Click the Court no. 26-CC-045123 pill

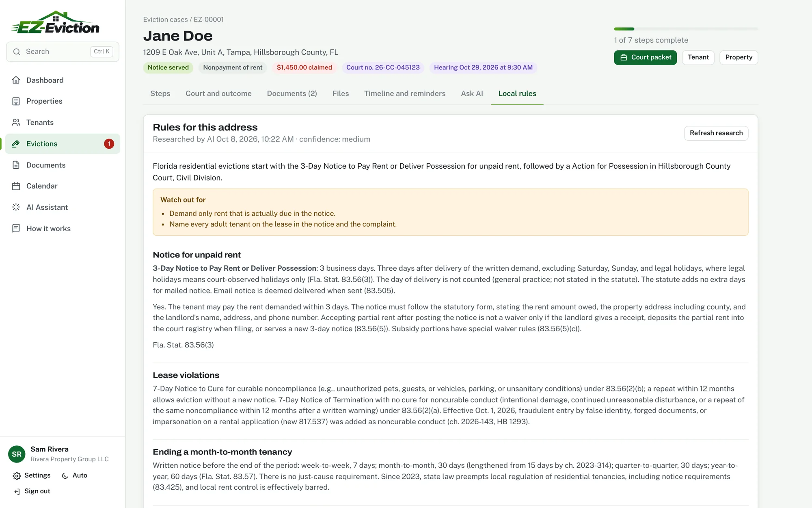pos(383,67)
